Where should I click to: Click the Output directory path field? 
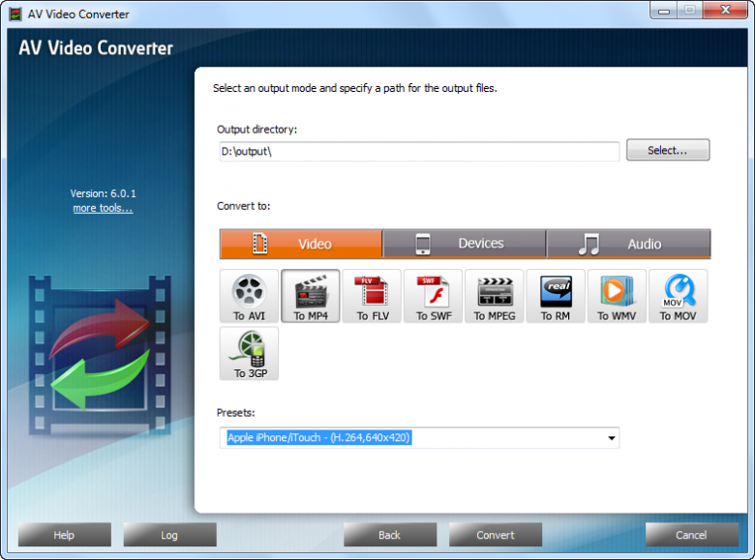click(419, 152)
